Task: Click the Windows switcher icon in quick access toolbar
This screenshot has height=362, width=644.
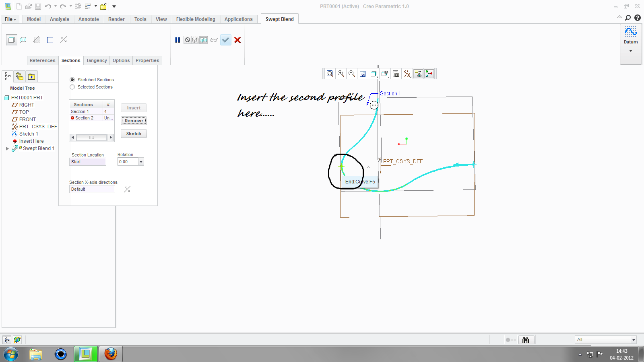Action: [88, 6]
